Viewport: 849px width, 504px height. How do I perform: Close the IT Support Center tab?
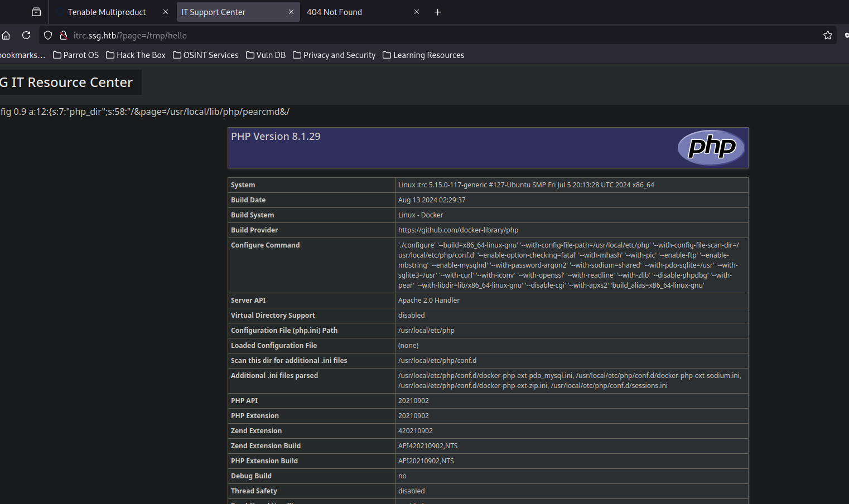tap(291, 12)
